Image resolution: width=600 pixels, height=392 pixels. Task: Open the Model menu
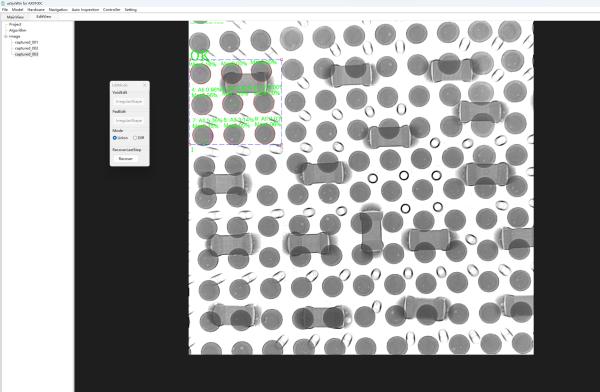point(17,10)
